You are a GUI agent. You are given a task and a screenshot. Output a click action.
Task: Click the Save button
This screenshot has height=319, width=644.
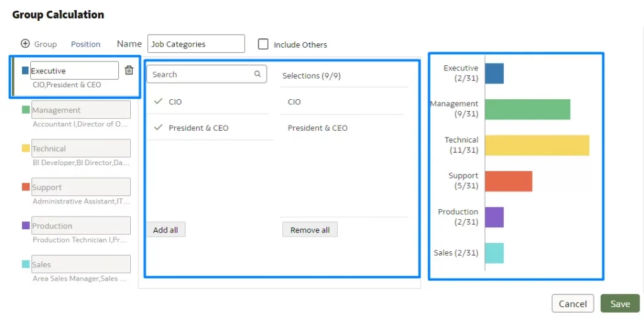pos(619,303)
